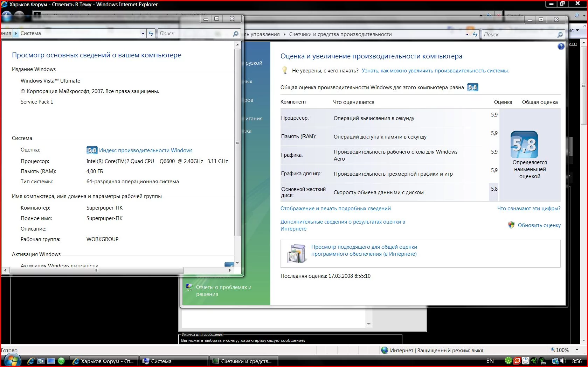Click the 5,8 overall rating badge
The width and height of the screenshot is (588, 367).
tap(473, 87)
